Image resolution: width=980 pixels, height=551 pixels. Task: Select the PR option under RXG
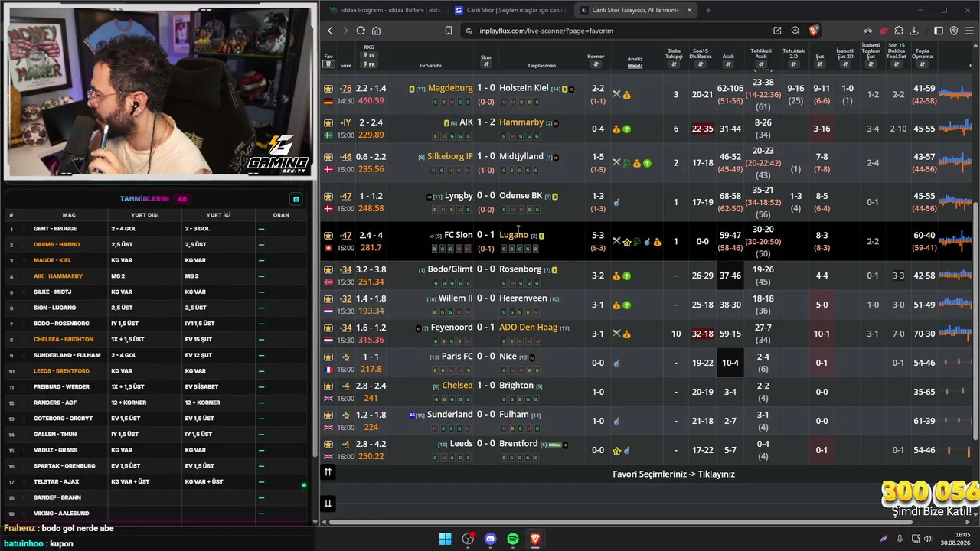(x=370, y=64)
